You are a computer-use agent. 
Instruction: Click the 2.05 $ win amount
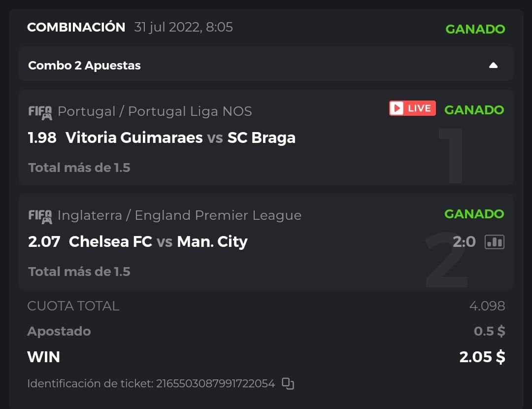[x=482, y=357]
